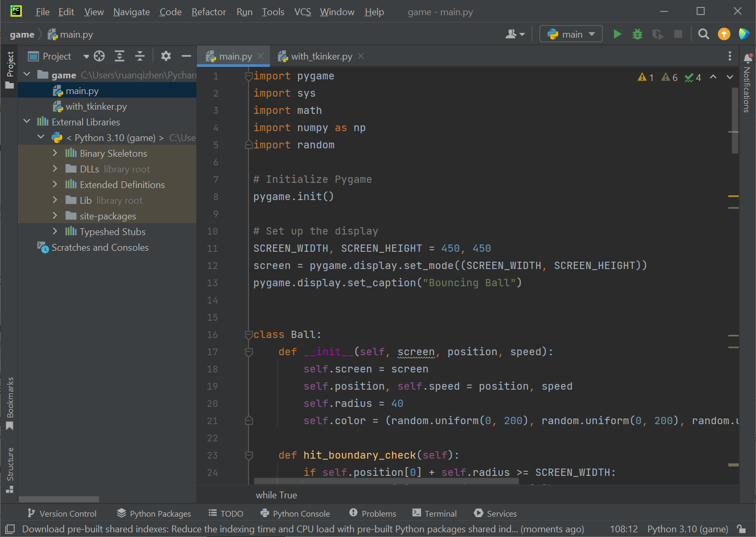Start debugging with the bug icon
756x537 pixels.
(x=637, y=34)
